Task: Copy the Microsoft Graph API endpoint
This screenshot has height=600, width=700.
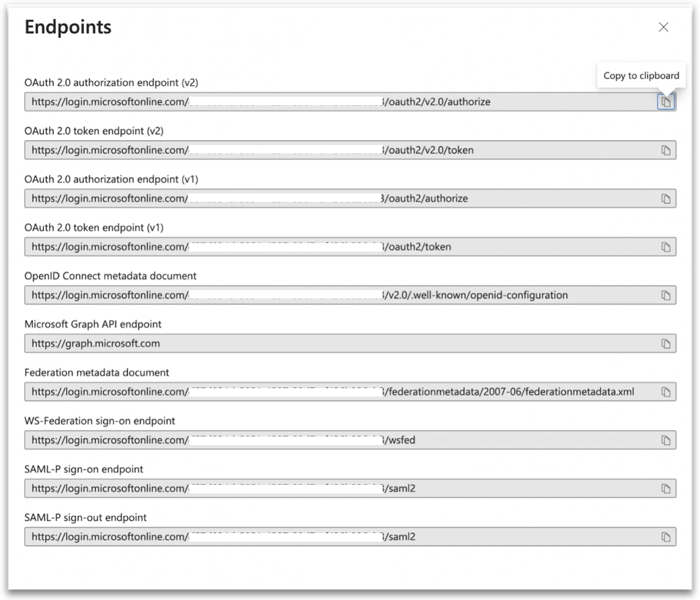Action: click(x=666, y=343)
